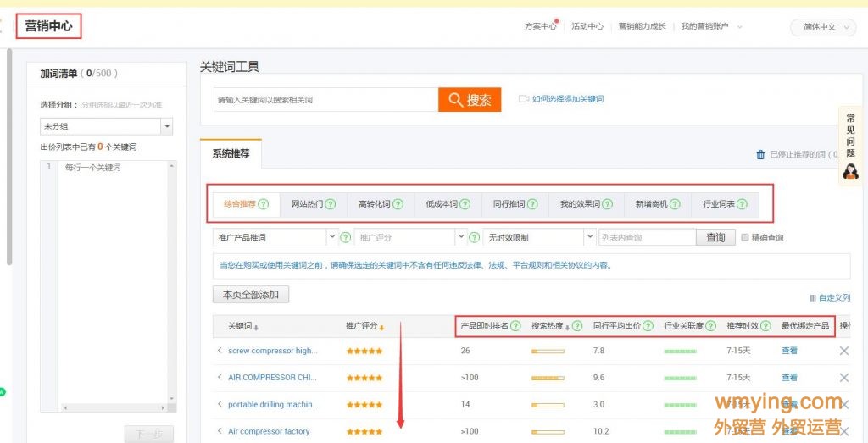Click keyword list vertical scrollbar
The image size is (868, 443).
(x=171, y=282)
